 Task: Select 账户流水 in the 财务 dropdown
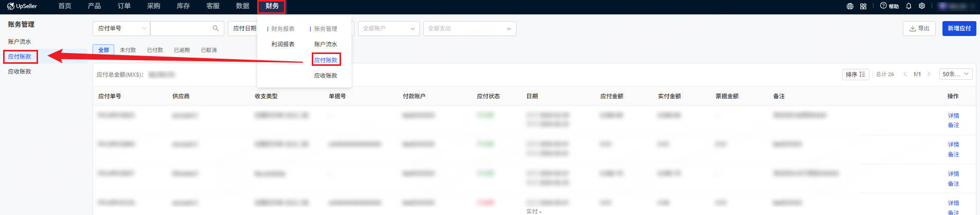pos(326,44)
